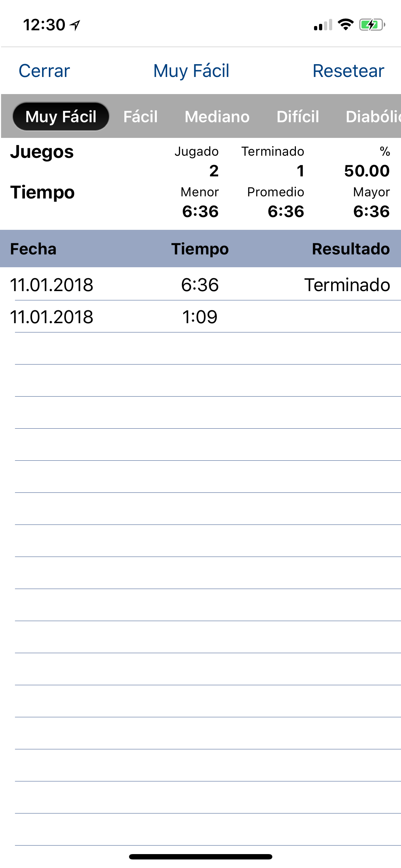Tap the Tiempo column header

(x=200, y=249)
